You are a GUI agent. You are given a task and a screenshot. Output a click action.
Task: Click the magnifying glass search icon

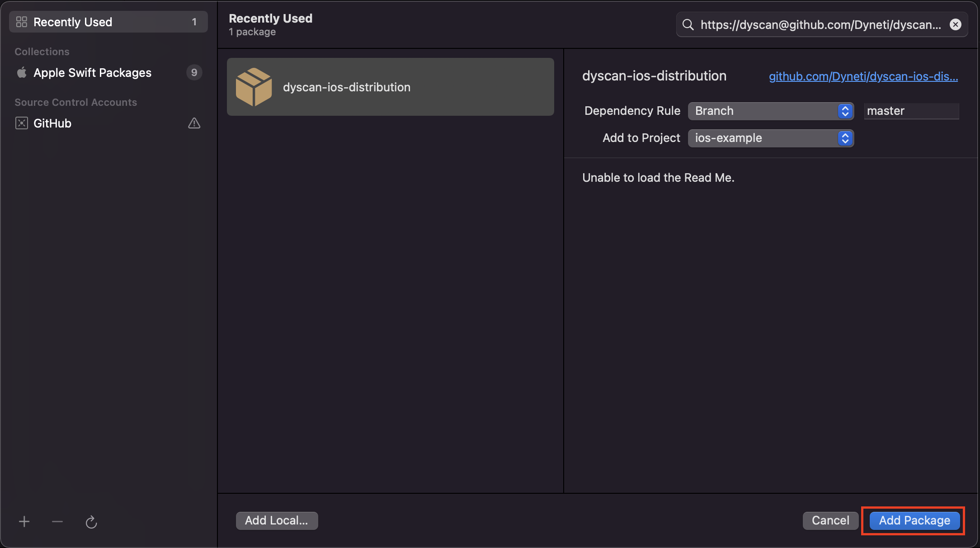688,24
